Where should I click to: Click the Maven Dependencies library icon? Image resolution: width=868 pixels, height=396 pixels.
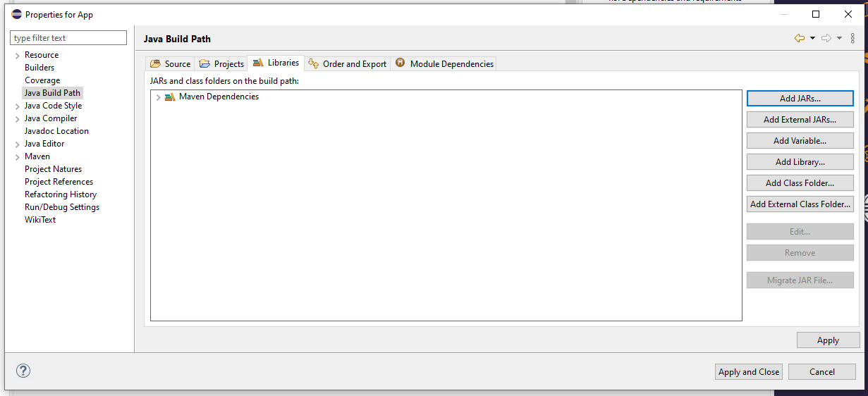[x=170, y=97]
